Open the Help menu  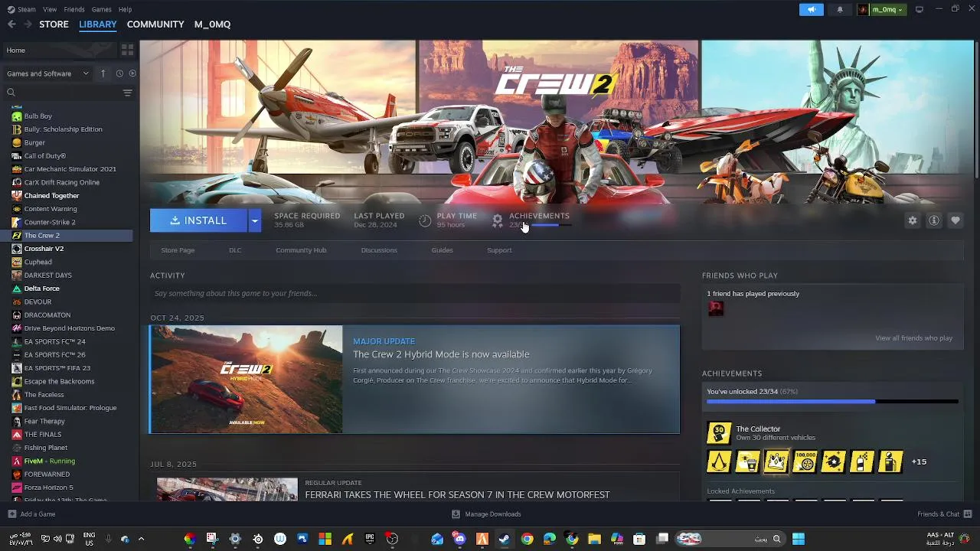[x=125, y=9]
